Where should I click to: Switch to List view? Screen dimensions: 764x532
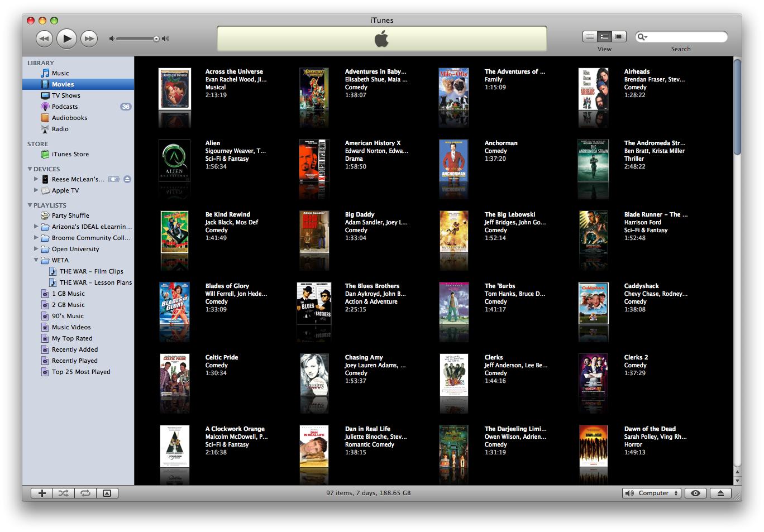[x=590, y=36]
